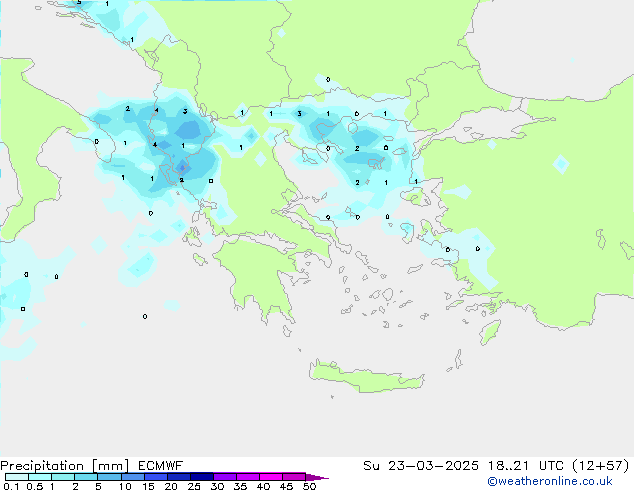Screen dimensions: 634x490
Task: Click the ECMWF model label
Action: pos(161,466)
